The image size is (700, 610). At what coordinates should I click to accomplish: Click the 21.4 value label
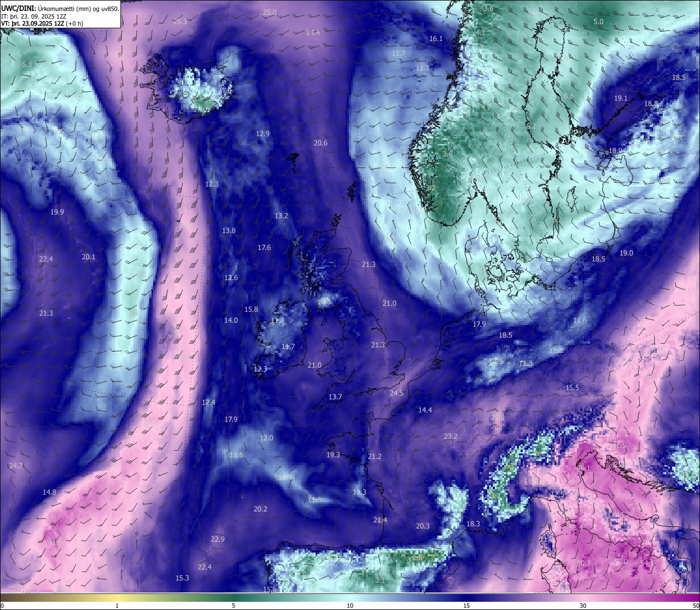pyautogui.click(x=380, y=520)
